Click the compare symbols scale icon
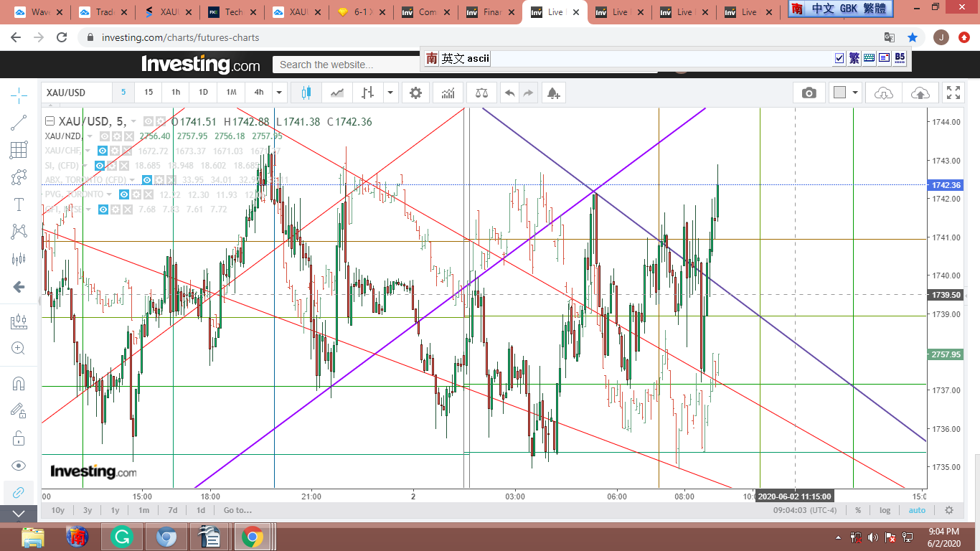The image size is (980, 551). (x=481, y=93)
